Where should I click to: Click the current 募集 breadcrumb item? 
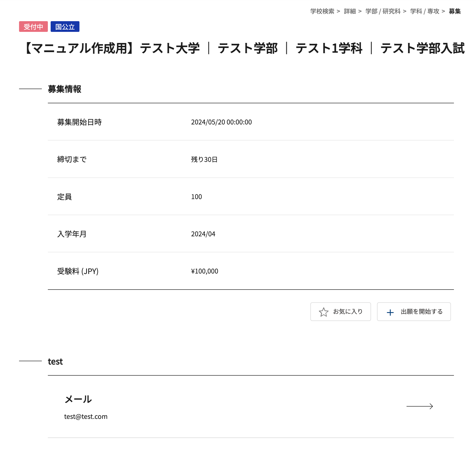454,11
